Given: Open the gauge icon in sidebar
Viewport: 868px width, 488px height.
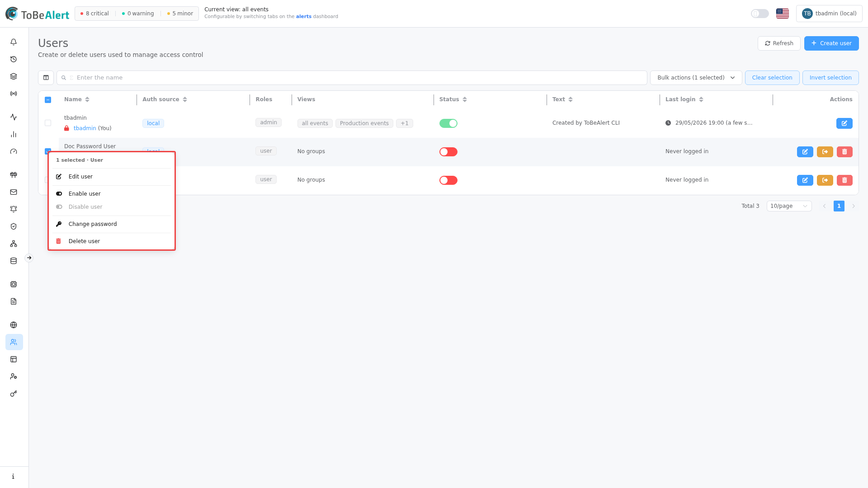Looking at the screenshot, I should click(x=14, y=151).
